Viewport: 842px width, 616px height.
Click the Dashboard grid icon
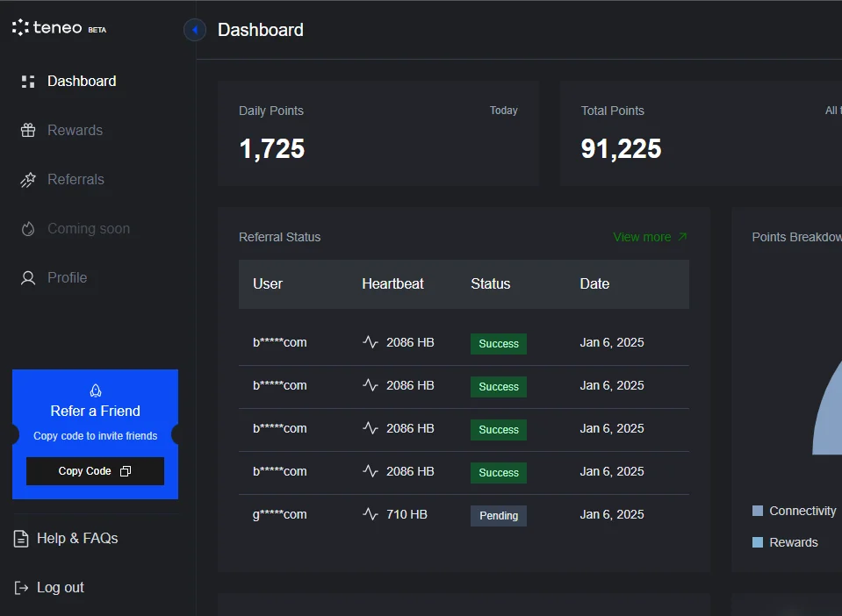(28, 81)
